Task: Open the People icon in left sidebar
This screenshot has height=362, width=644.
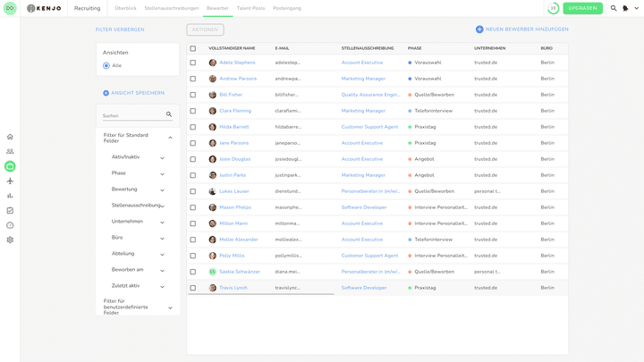Action: [10, 152]
